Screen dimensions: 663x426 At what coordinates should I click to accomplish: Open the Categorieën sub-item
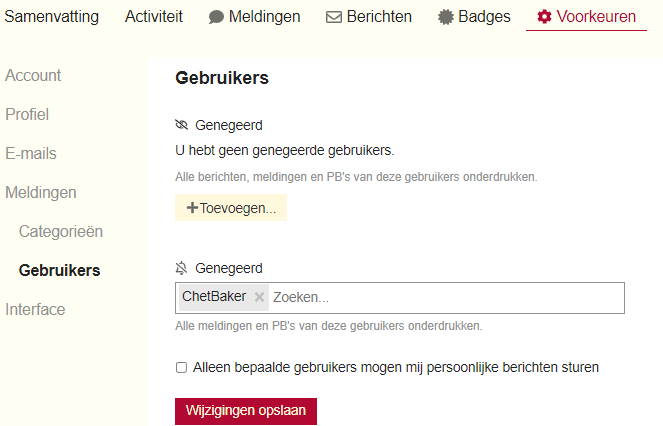click(x=61, y=232)
